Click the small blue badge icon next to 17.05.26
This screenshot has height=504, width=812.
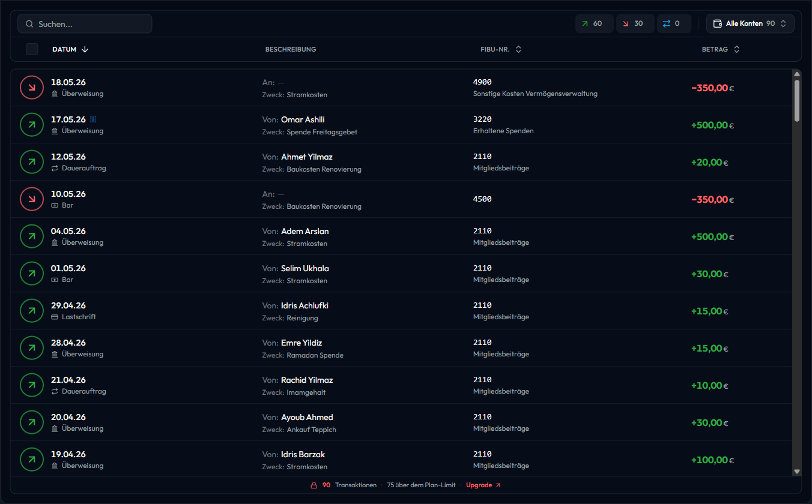92,119
